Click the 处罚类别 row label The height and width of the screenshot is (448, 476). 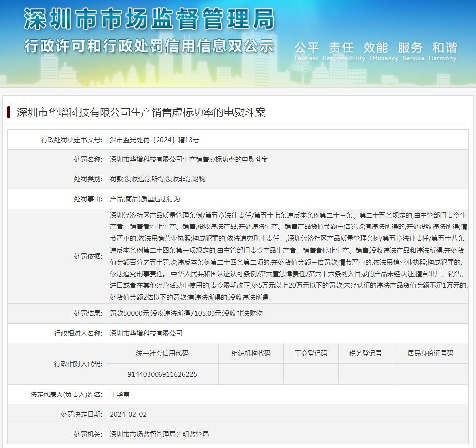tap(88, 179)
